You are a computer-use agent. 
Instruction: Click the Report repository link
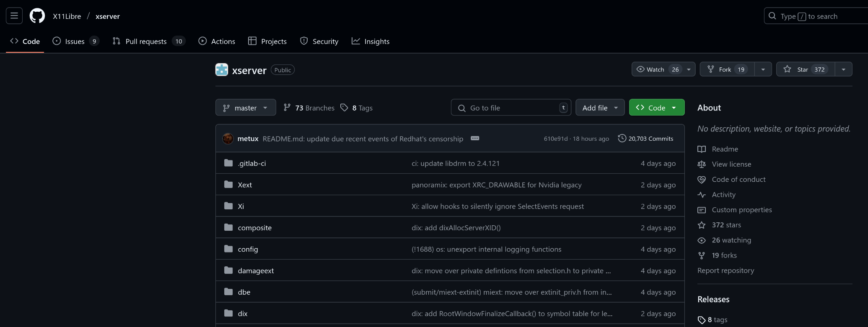(x=726, y=270)
